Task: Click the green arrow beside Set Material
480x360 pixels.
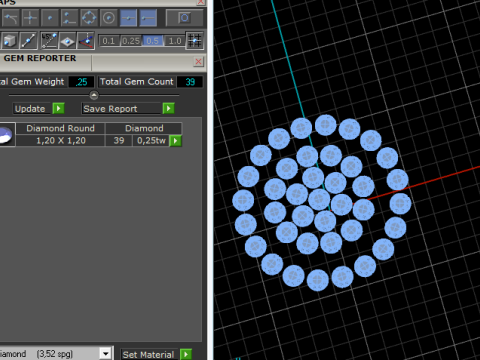Action: point(186,354)
